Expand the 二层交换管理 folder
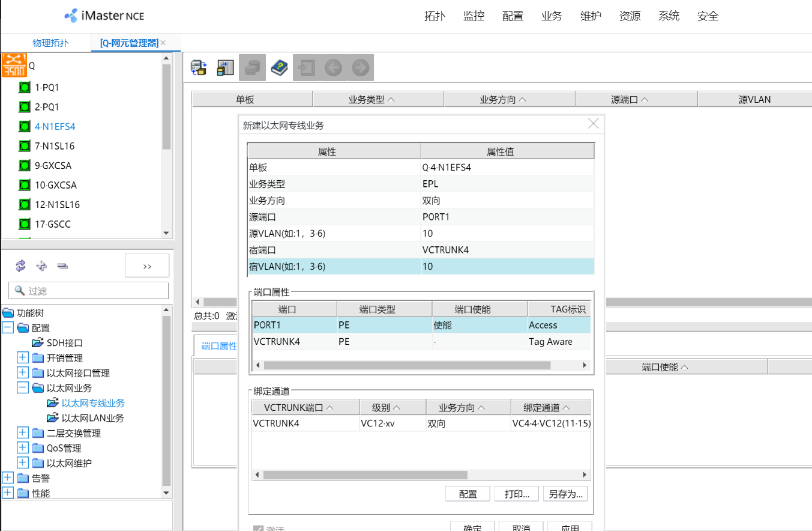Image resolution: width=812 pixels, height=531 pixels. [x=22, y=432]
